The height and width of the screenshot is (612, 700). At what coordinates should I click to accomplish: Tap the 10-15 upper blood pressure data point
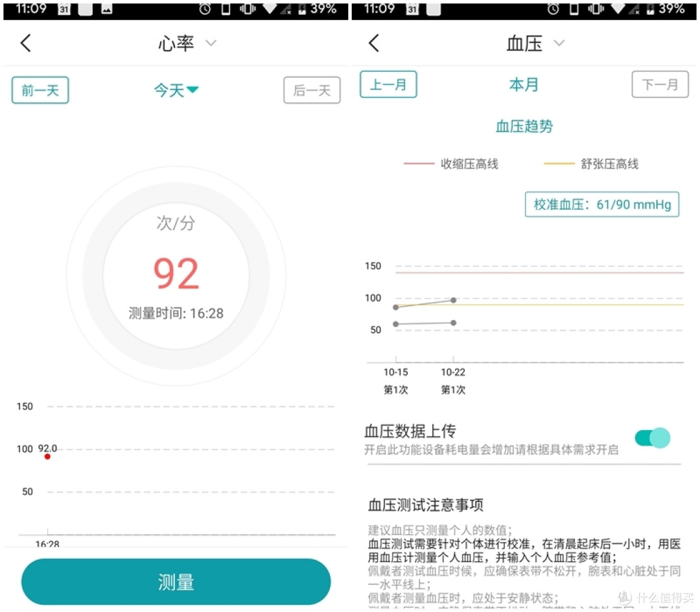[395, 307]
